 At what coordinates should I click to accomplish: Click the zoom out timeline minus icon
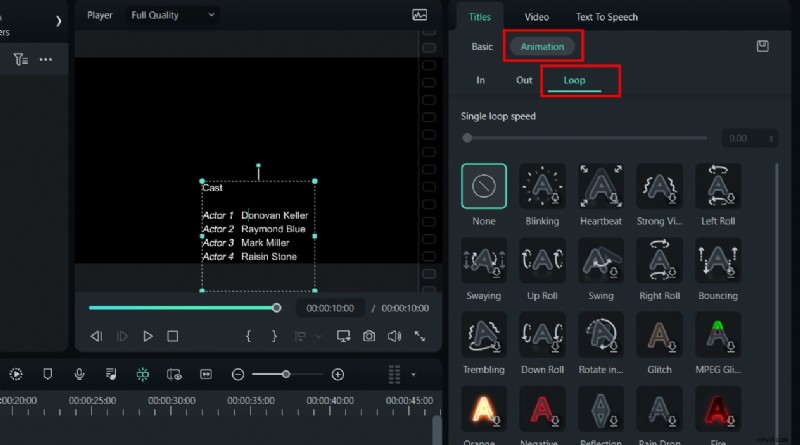pos(238,374)
